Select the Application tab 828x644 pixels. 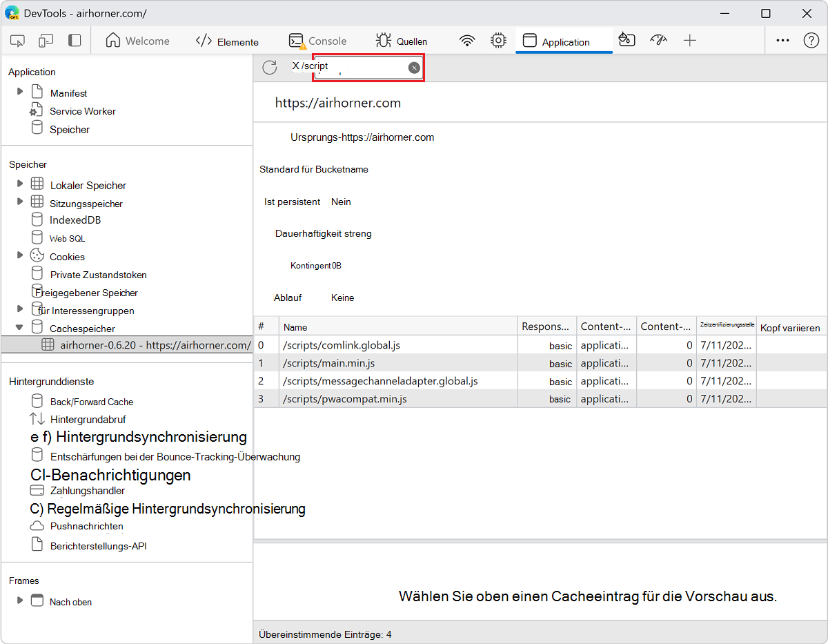coord(564,41)
